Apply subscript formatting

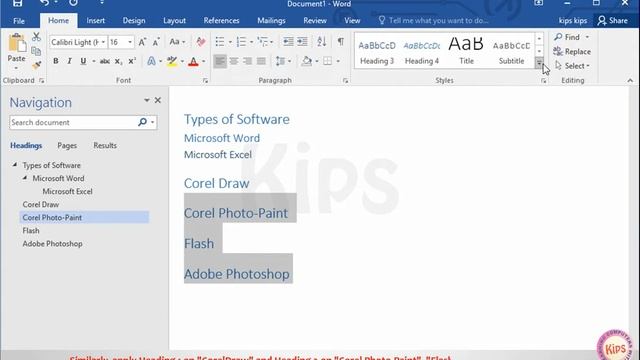pyautogui.click(x=118, y=61)
